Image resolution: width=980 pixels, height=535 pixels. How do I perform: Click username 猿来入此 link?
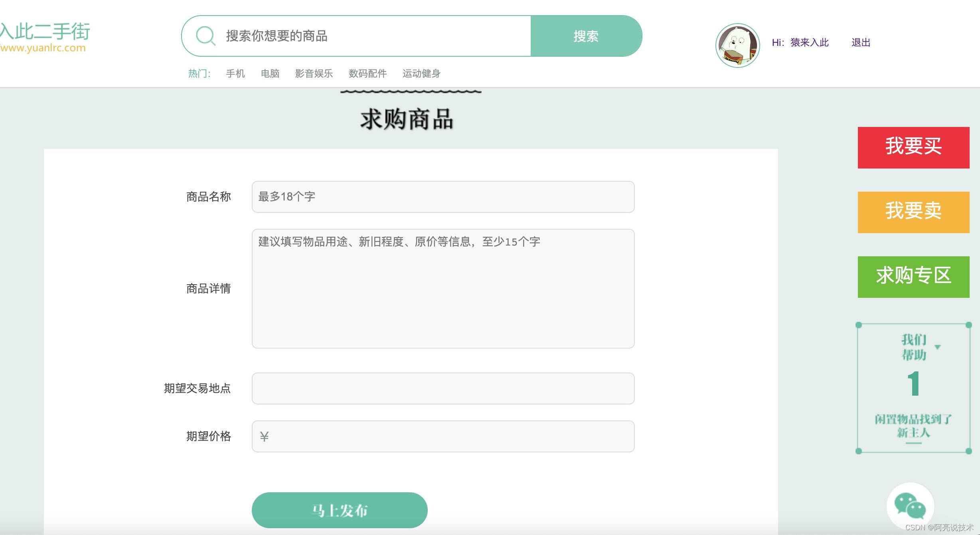click(809, 43)
